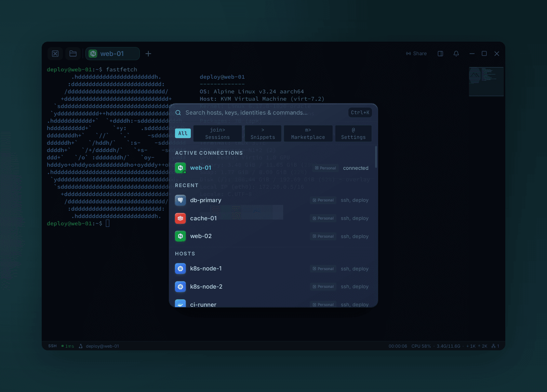Click the CPU 58% status entry
547x392 pixels.
(421, 346)
